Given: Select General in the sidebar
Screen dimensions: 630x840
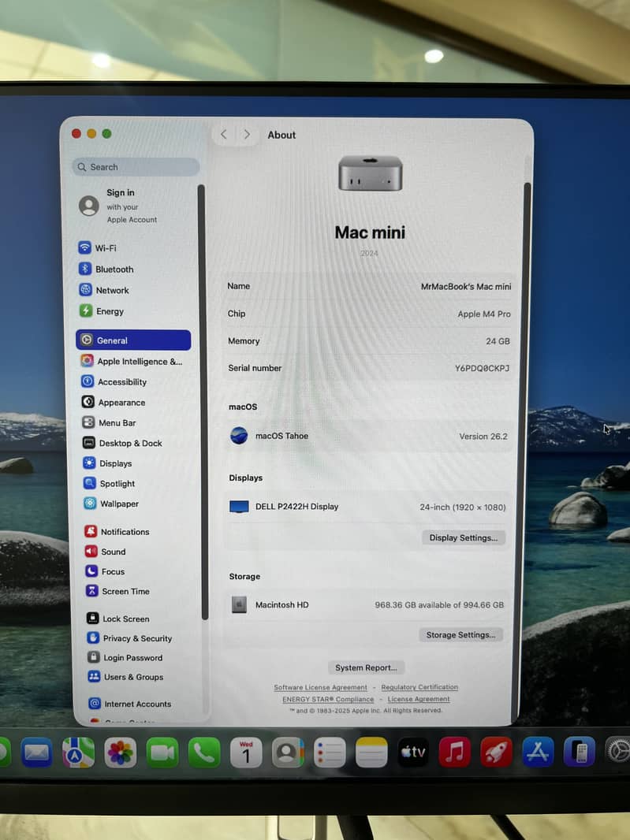Looking at the screenshot, I should point(133,340).
